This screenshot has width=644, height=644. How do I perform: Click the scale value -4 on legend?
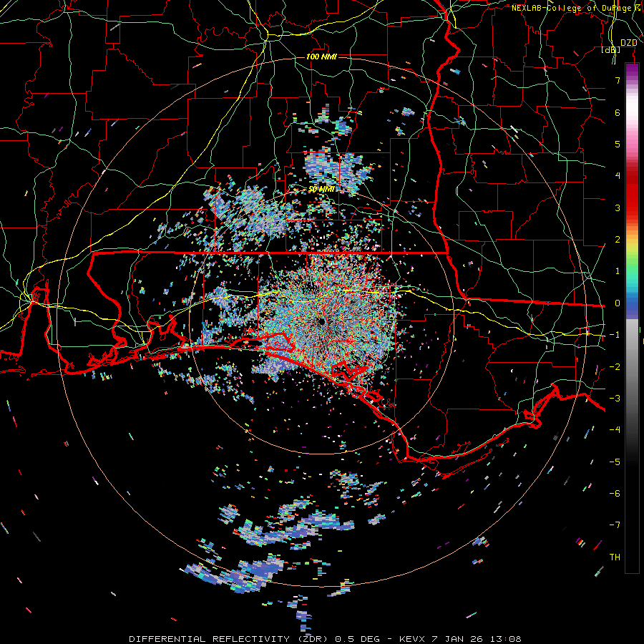[615, 430]
